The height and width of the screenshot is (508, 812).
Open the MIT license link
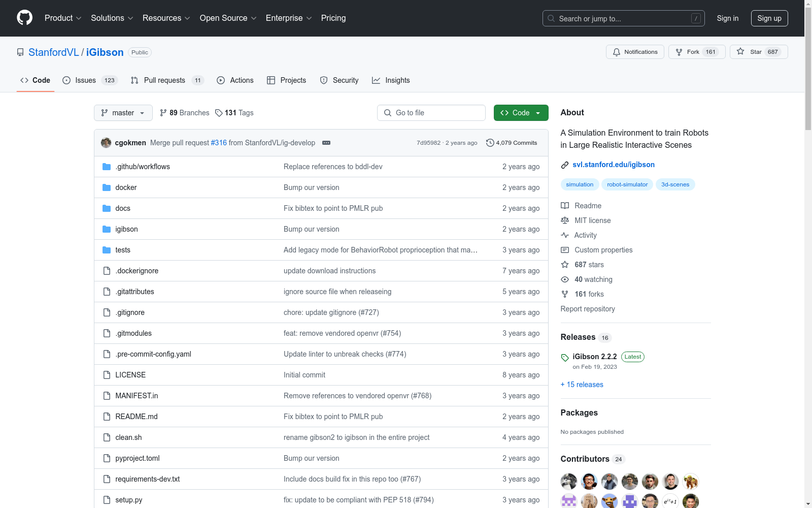click(586, 220)
